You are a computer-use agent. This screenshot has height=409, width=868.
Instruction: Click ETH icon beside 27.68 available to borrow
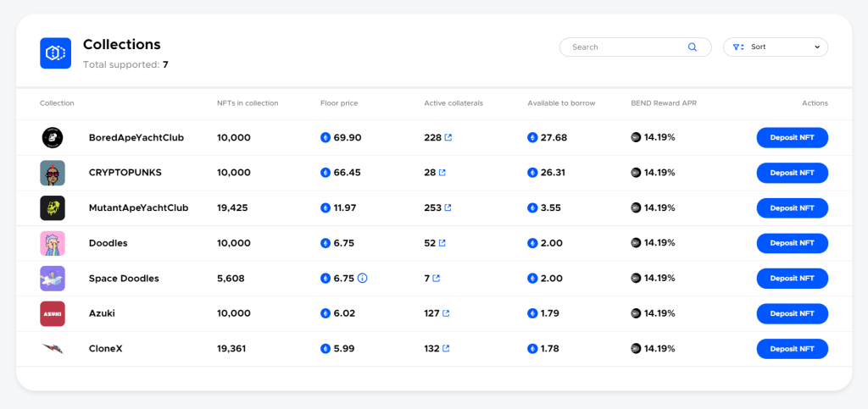click(532, 138)
